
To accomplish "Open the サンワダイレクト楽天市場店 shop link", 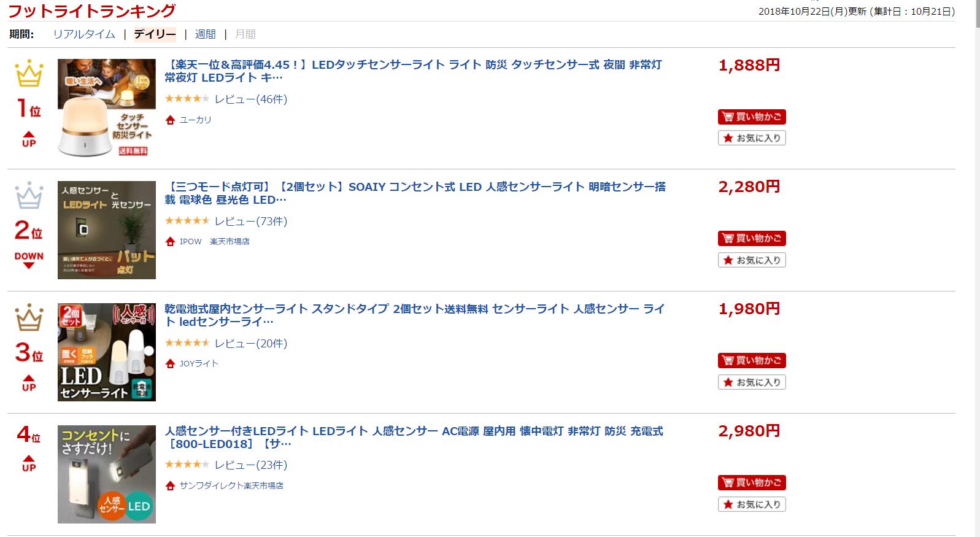I will click(x=231, y=485).
